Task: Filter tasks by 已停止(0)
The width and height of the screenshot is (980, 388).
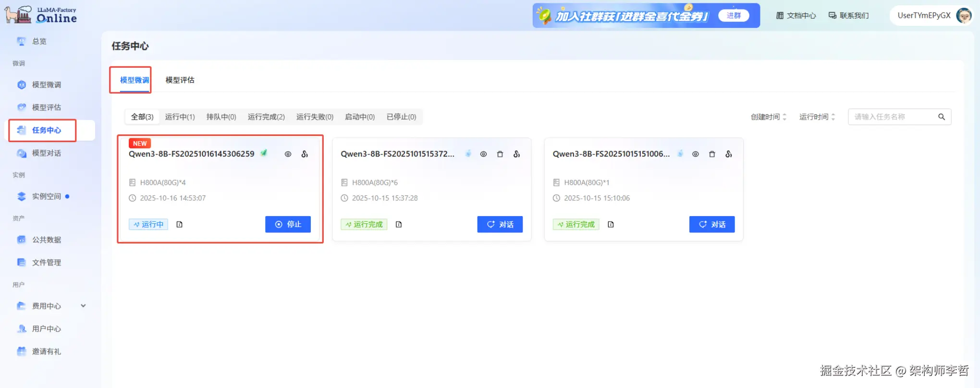Action: tap(402, 117)
